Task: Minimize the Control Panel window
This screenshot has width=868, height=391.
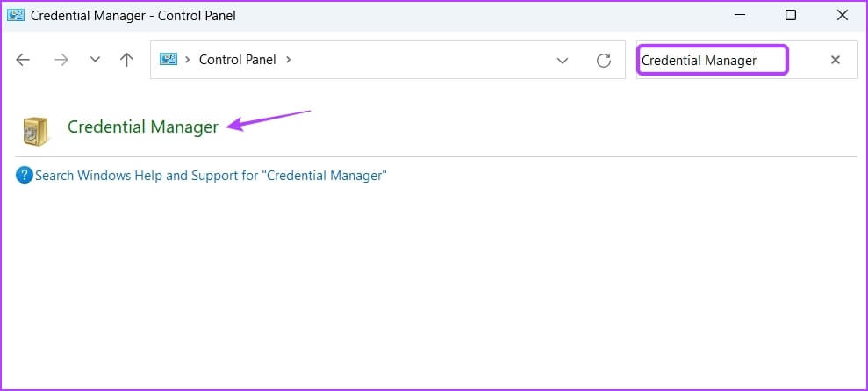Action: coord(740,16)
